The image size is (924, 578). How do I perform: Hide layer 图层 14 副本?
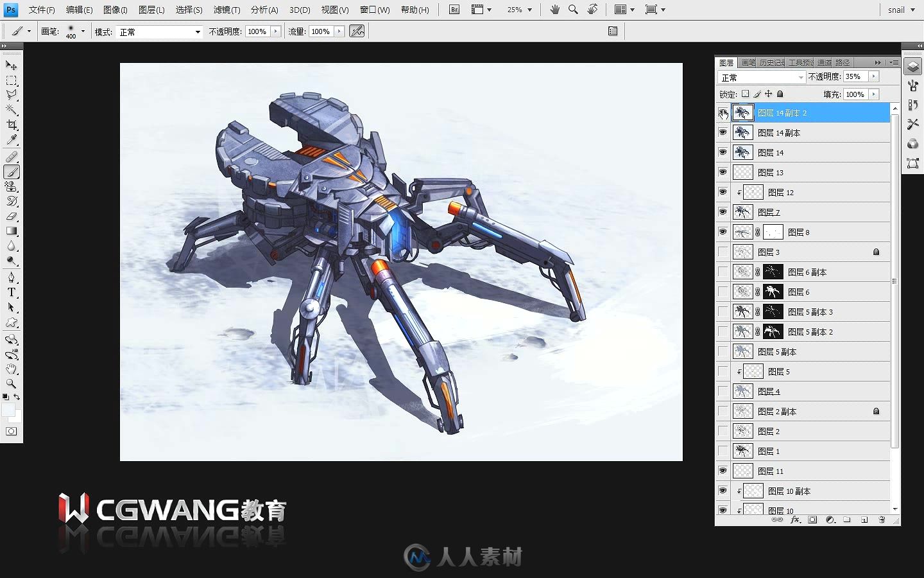723,132
